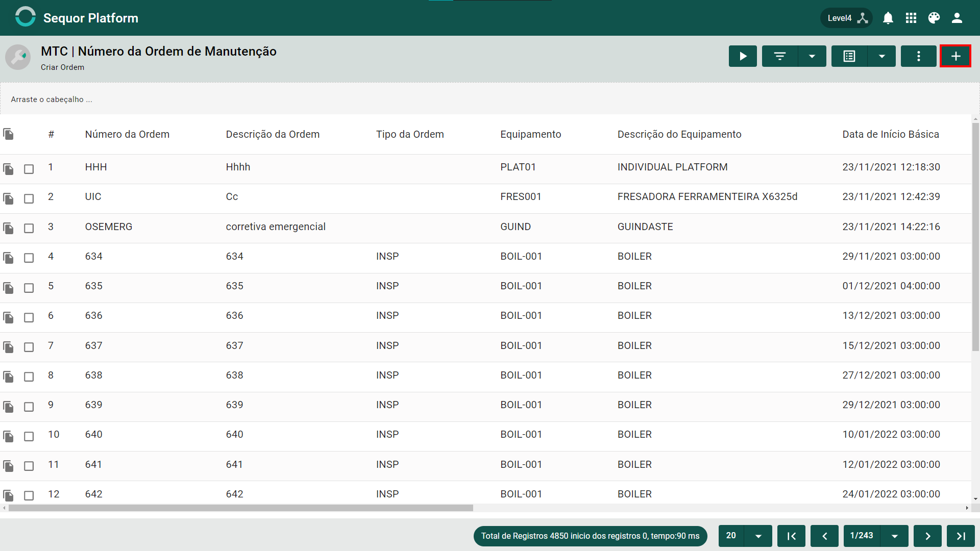Click the play/run button in the toolbar
Viewport: 980px width, 551px height.
743,56
